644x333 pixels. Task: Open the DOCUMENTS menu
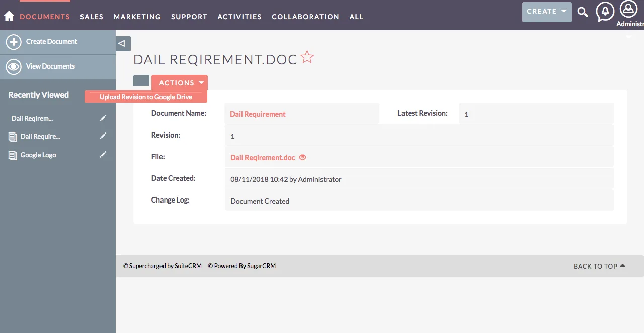45,17
